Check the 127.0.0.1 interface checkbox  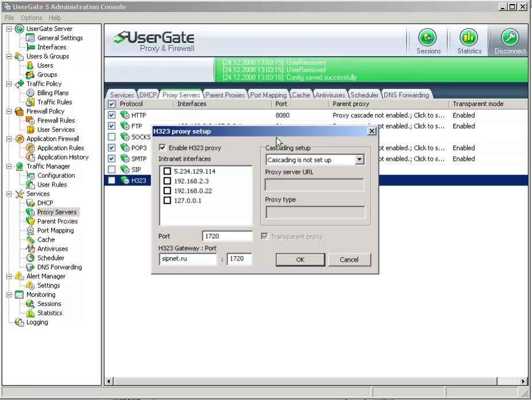[x=167, y=201]
